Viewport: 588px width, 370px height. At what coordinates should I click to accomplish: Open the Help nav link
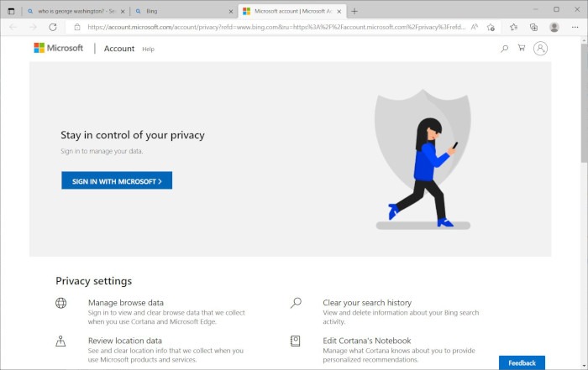pyautogui.click(x=148, y=49)
